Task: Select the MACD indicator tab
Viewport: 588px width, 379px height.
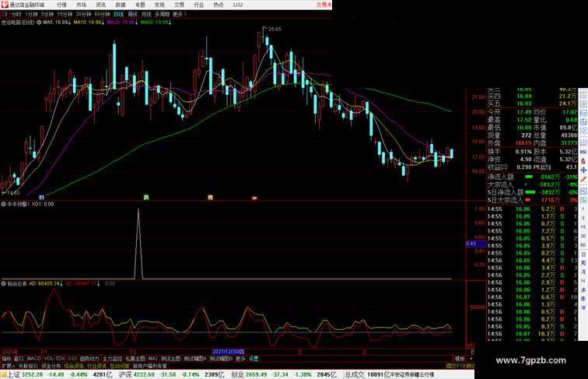Action: (33, 359)
